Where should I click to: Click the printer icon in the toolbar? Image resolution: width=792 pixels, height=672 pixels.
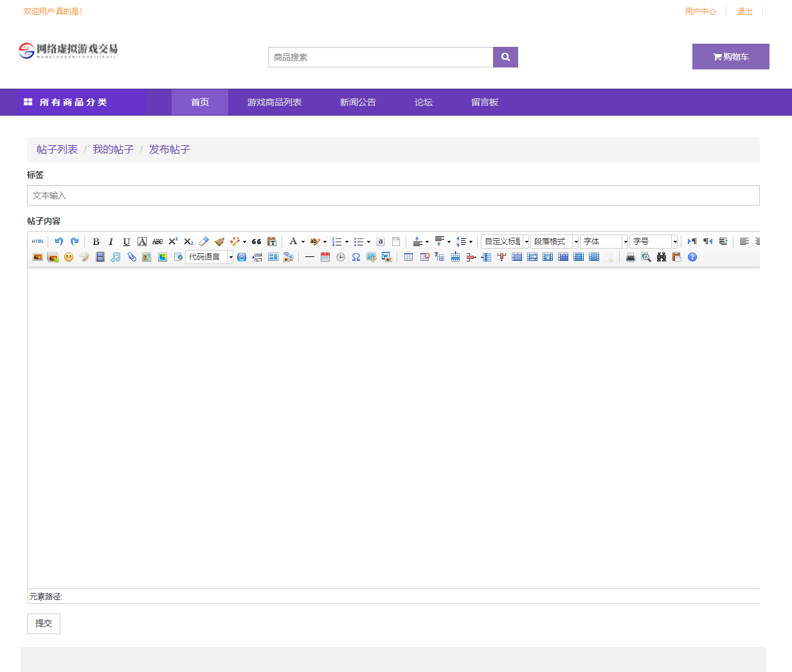point(631,257)
